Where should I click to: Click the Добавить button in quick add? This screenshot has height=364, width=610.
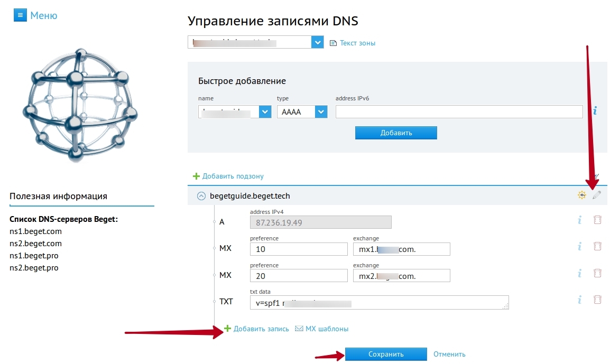coord(396,133)
